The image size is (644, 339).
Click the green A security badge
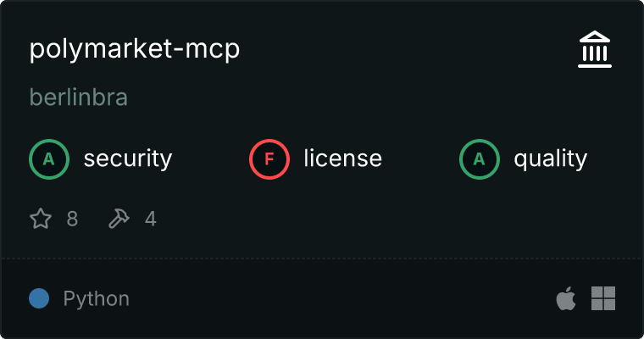click(x=49, y=159)
